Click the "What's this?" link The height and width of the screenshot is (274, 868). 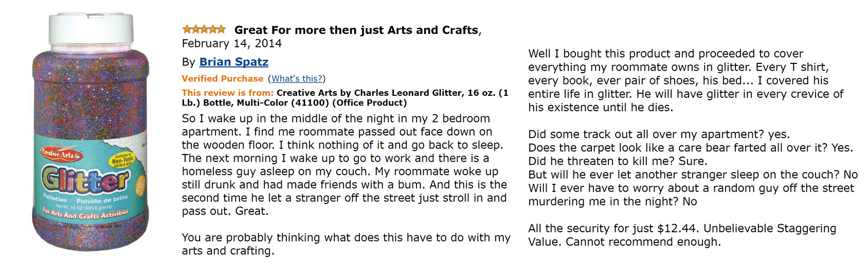(x=297, y=78)
